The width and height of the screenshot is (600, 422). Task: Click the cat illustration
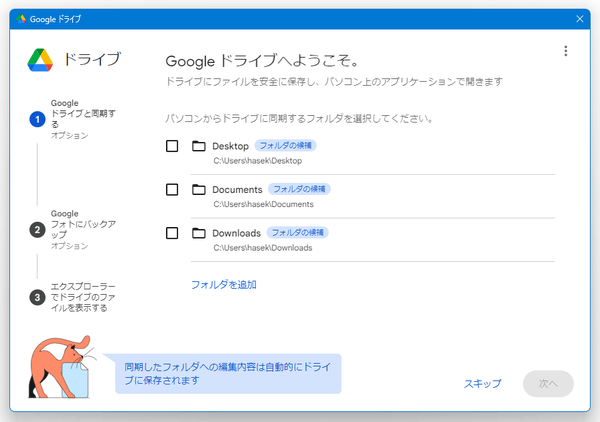pyautogui.click(x=61, y=367)
